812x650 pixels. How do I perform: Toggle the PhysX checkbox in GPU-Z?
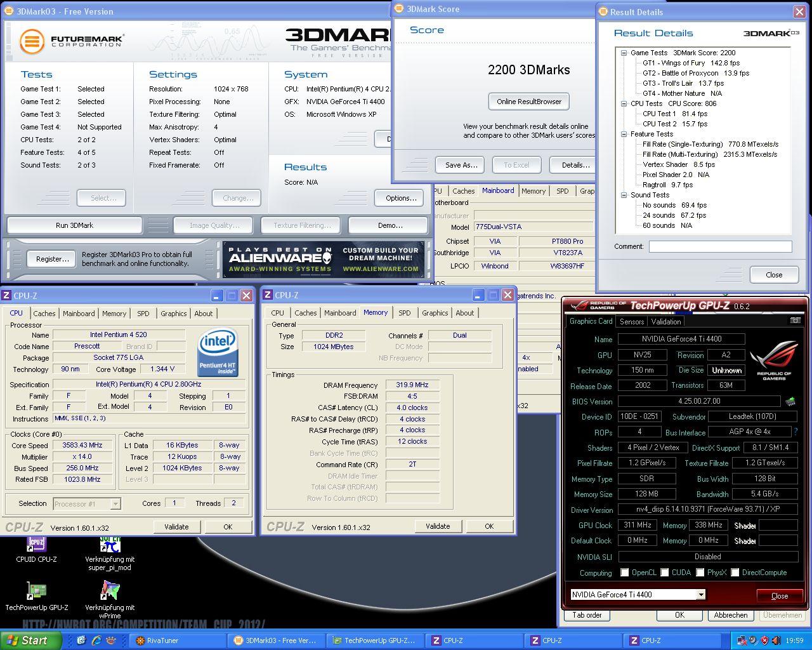pos(700,573)
